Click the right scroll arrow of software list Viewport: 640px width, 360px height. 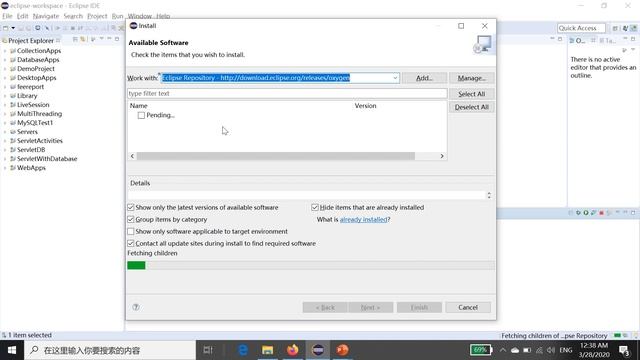click(442, 156)
